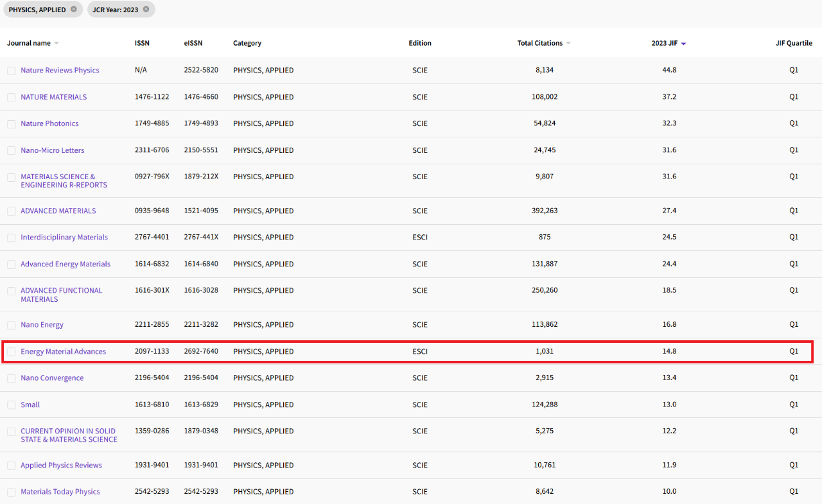Open the NATURE MATERIALS journal link
The height and width of the screenshot is (504, 822).
point(53,97)
